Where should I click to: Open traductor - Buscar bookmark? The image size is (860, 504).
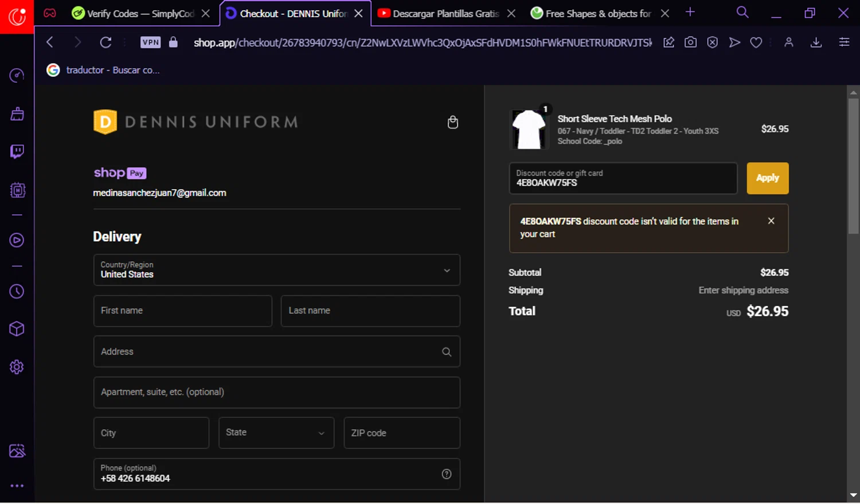pos(103,70)
